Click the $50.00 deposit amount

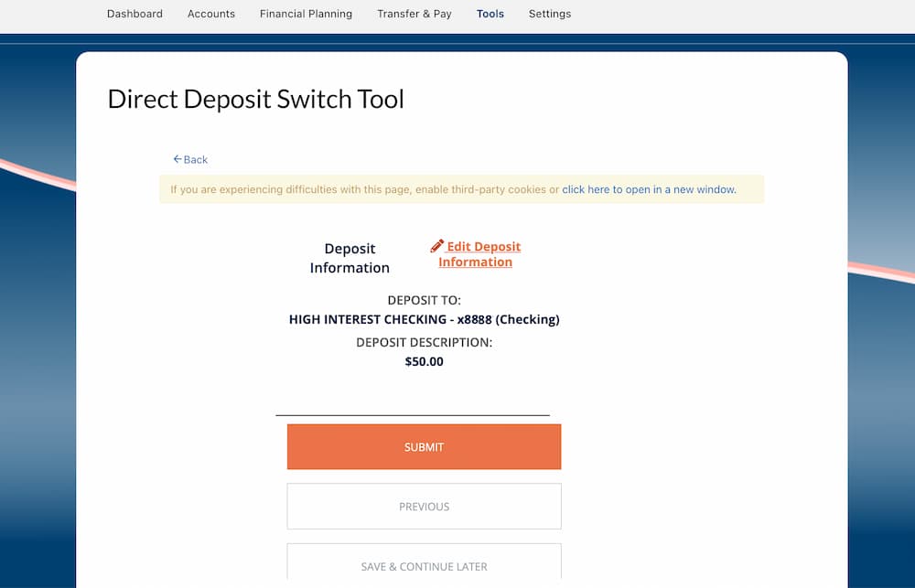point(425,361)
